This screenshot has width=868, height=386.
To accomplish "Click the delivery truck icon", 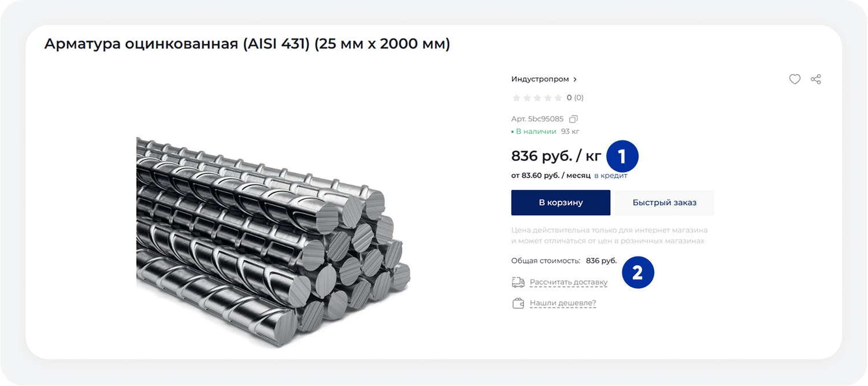I will click(518, 283).
